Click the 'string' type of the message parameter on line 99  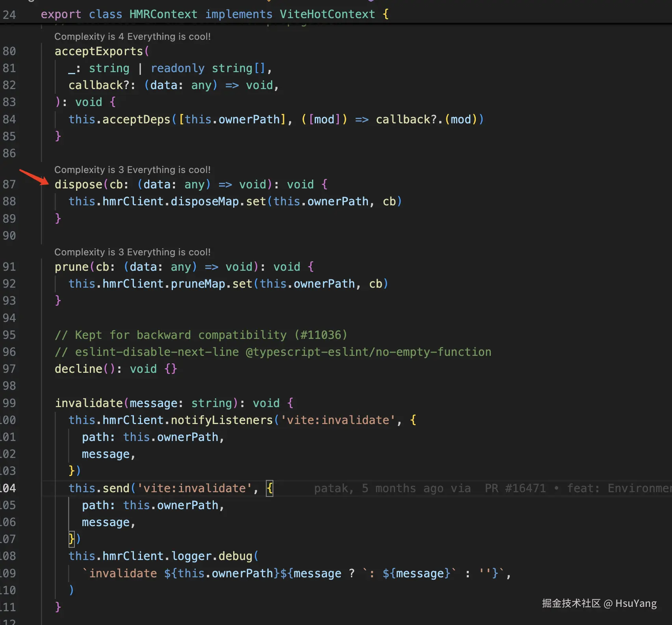tap(212, 403)
